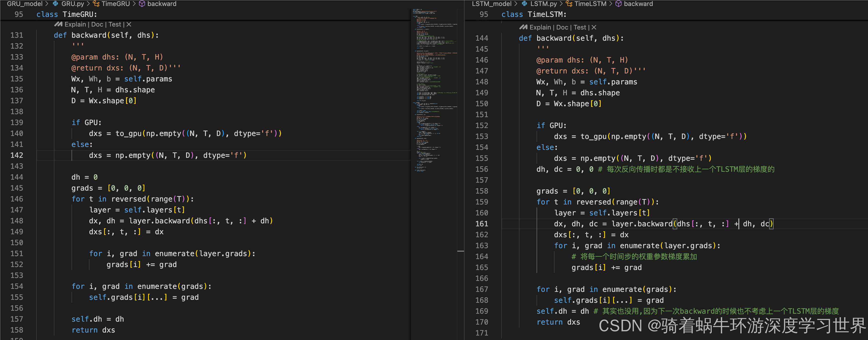
Task: Open backward breadcrumb in LSTM pane
Action: 638,4
